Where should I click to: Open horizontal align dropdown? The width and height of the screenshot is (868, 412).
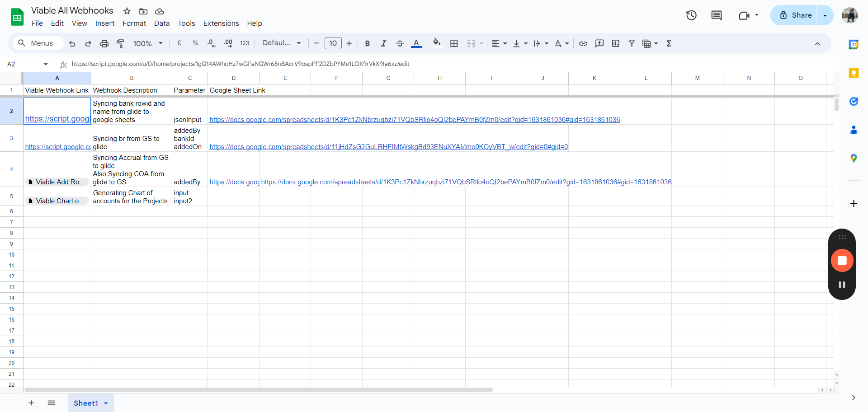click(x=499, y=43)
